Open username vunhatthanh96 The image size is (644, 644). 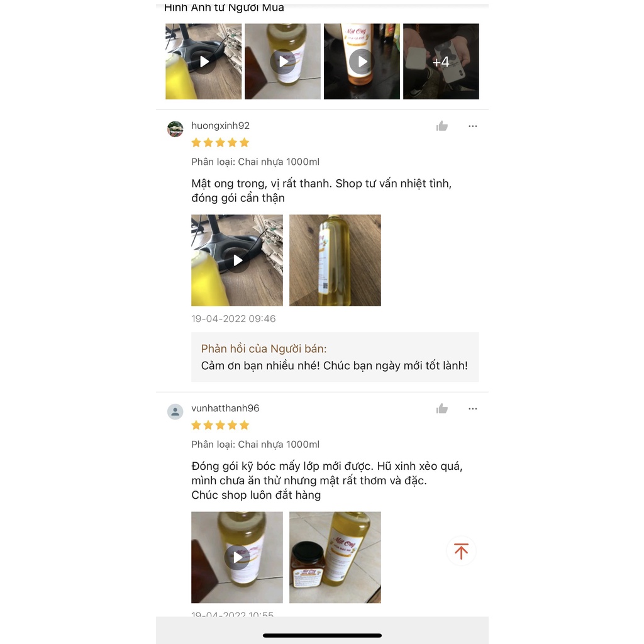(226, 408)
